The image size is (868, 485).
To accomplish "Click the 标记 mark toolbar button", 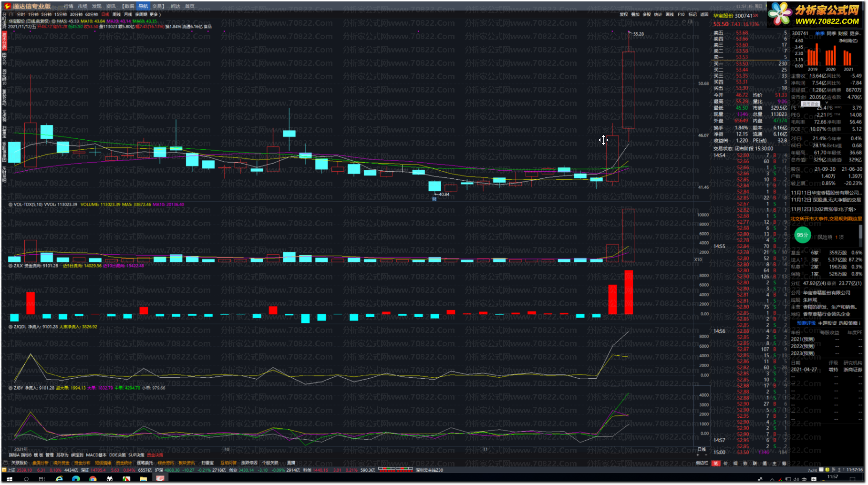I will point(692,14).
